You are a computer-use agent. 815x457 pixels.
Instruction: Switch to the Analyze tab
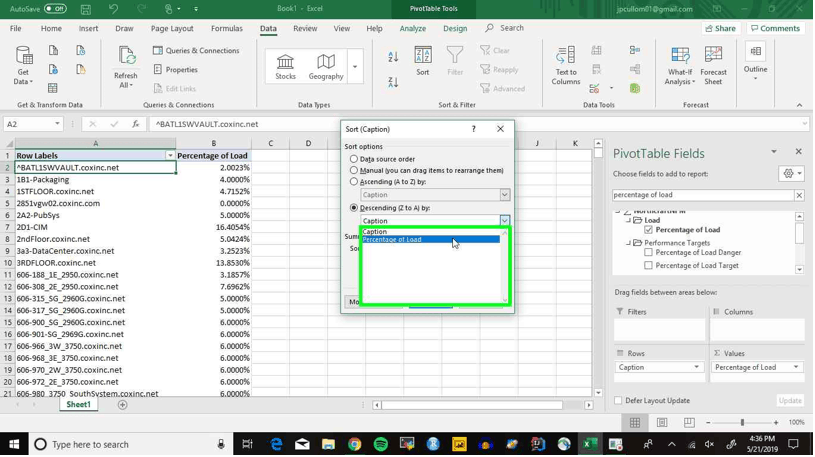click(x=413, y=29)
